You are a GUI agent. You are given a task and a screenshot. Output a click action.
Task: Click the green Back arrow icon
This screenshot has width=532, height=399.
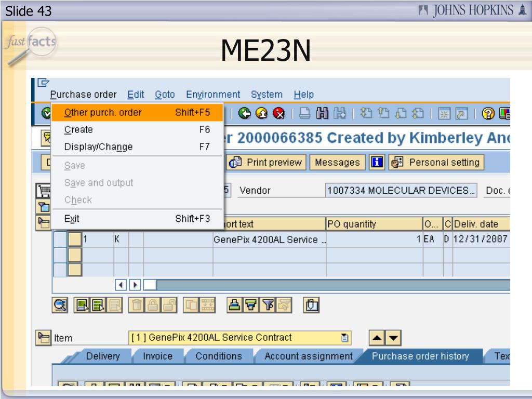click(245, 113)
